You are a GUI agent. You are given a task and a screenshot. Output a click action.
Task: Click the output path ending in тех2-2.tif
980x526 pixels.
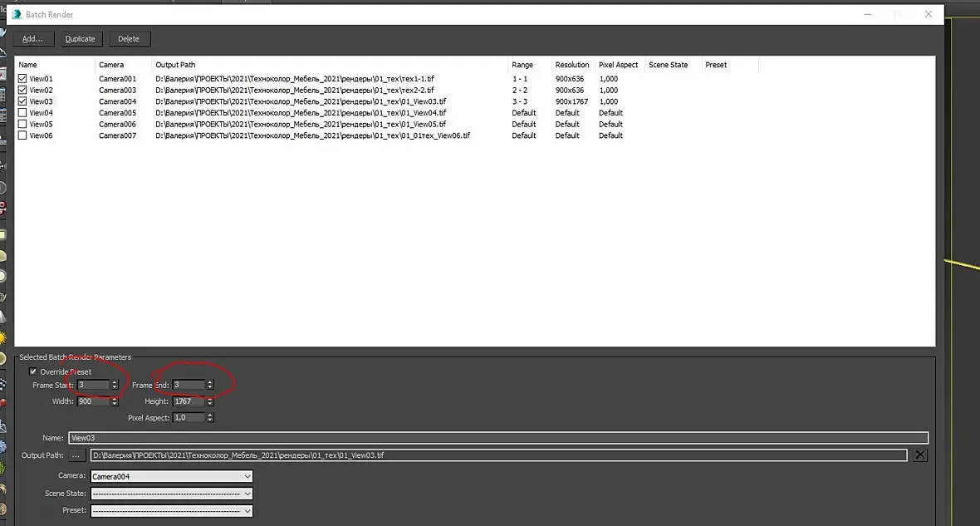click(x=294, y=90)
